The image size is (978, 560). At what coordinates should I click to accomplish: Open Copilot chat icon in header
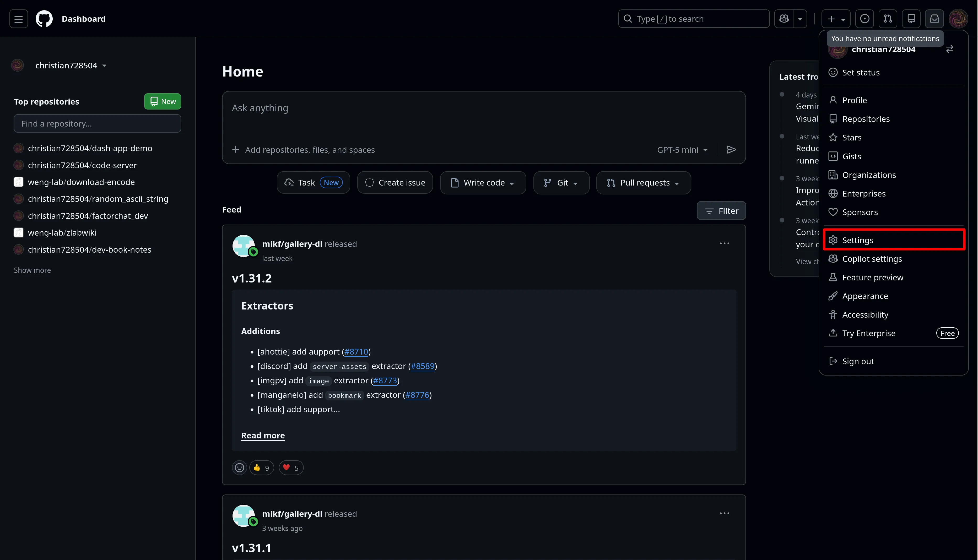tap(784, 19)
